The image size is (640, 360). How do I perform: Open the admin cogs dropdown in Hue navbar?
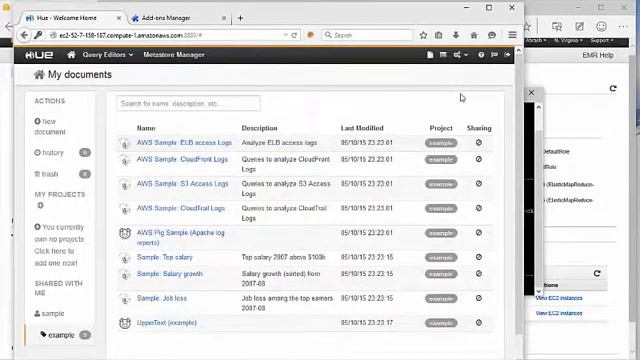point(460,55)
